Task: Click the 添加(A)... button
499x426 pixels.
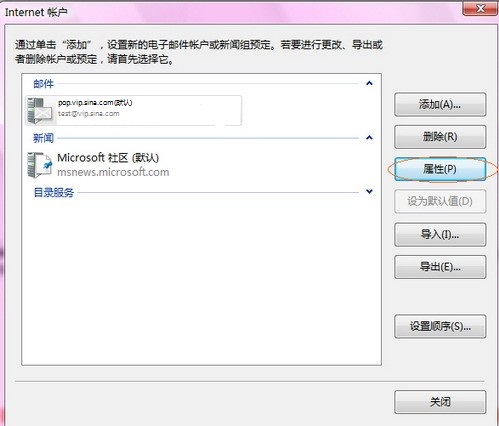Action: click(x=440, y=105)
